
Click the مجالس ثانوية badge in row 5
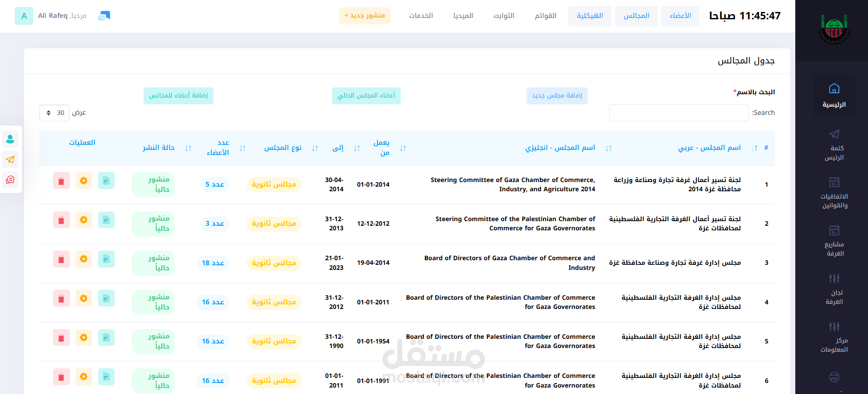coord(274,341)
